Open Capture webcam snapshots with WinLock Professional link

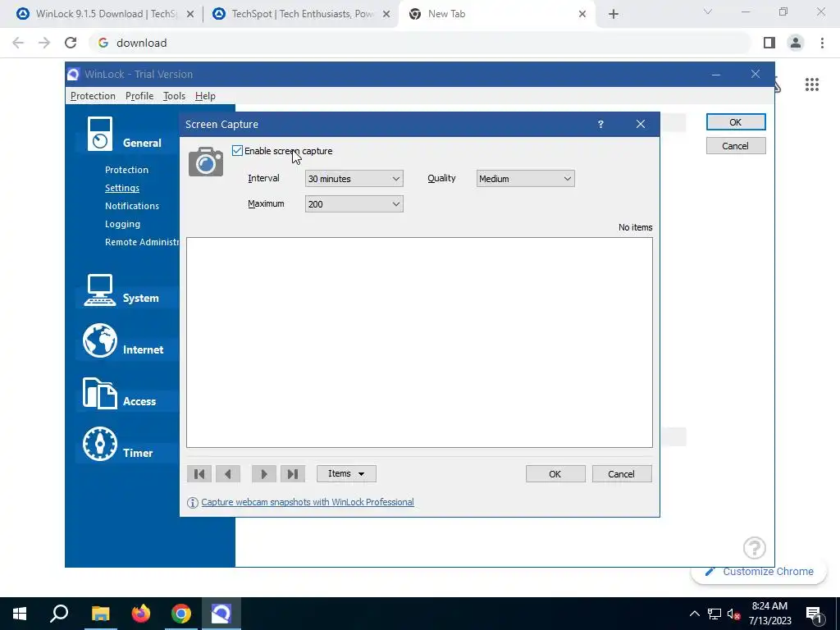click(308, 503)
